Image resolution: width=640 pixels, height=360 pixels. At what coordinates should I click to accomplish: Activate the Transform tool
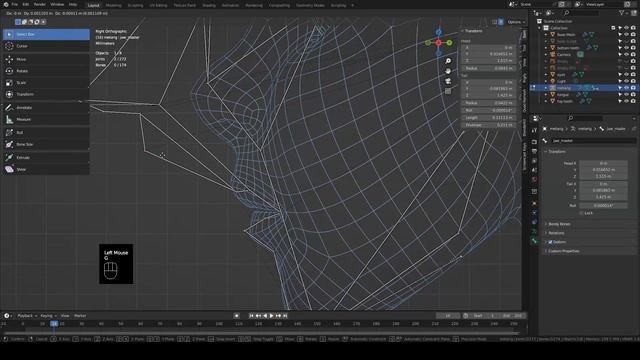tap(46, 94)
